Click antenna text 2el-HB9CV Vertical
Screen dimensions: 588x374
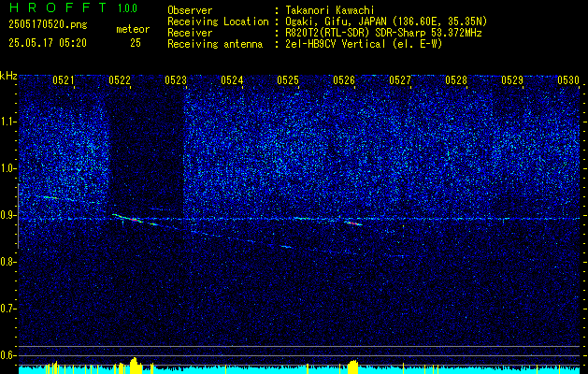[336, 44]
